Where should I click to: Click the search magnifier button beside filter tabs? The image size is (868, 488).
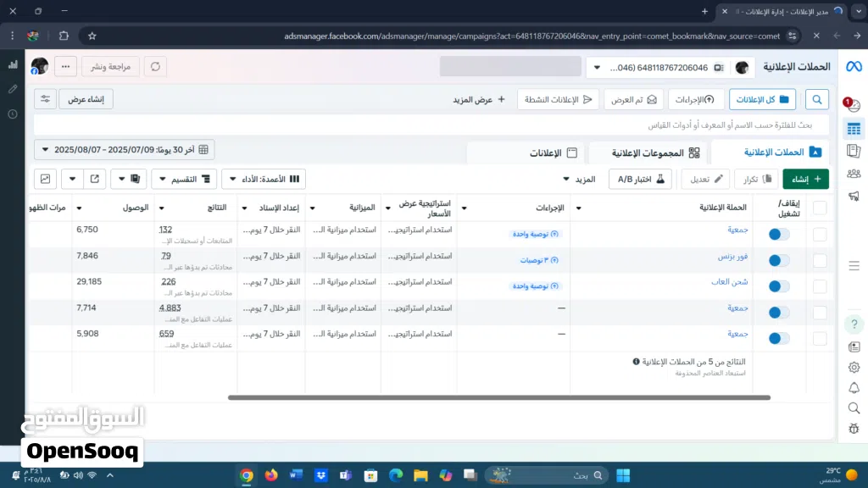pyautogui.click(x=817, y=99)
